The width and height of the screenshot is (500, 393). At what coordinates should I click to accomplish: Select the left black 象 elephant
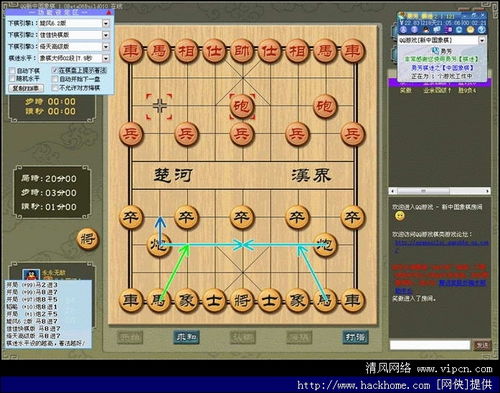click(186, 300)
